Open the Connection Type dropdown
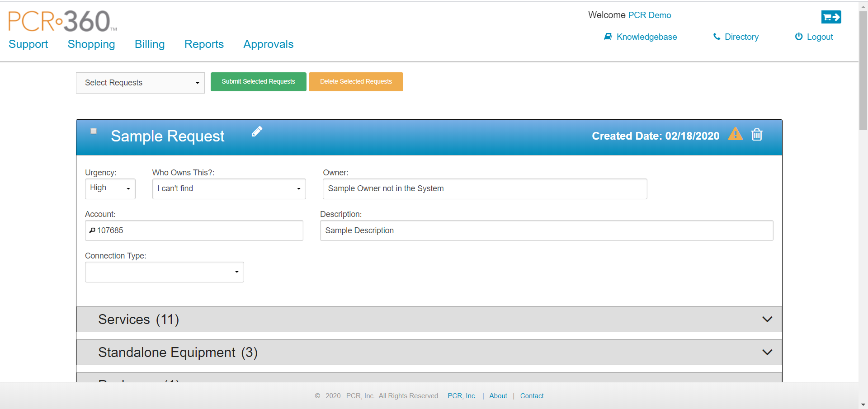This screenshot has width=868, height=409. (x=164, y=272)
